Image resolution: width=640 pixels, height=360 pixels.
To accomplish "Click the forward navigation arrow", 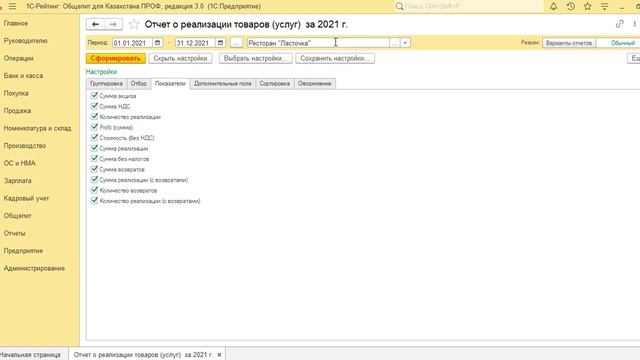I will point(113,24).
